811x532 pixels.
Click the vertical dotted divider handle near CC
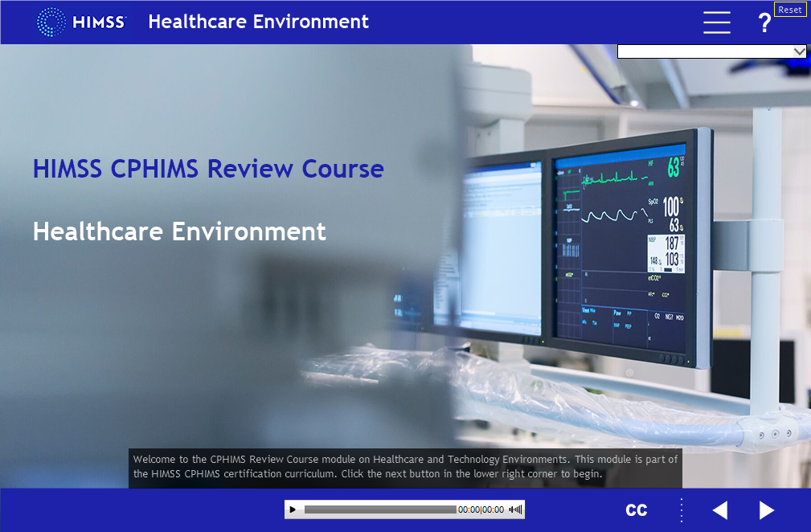click(682, 510)
